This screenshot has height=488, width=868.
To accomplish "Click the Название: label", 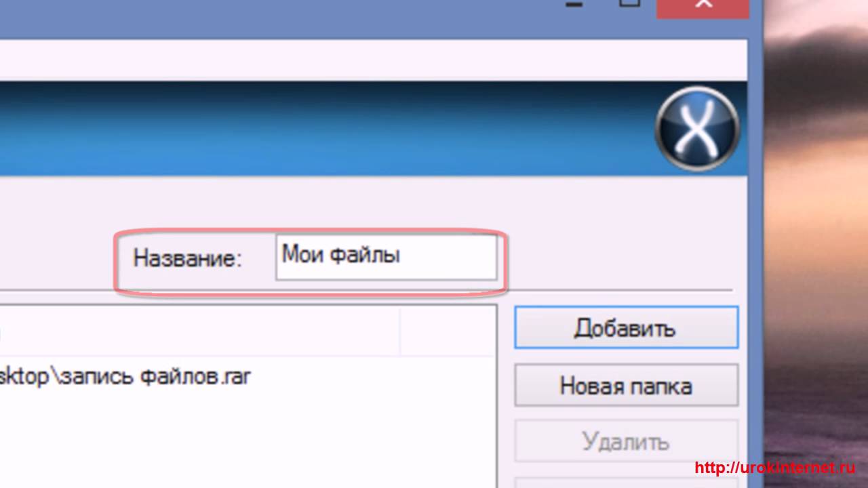I will 188,258.
